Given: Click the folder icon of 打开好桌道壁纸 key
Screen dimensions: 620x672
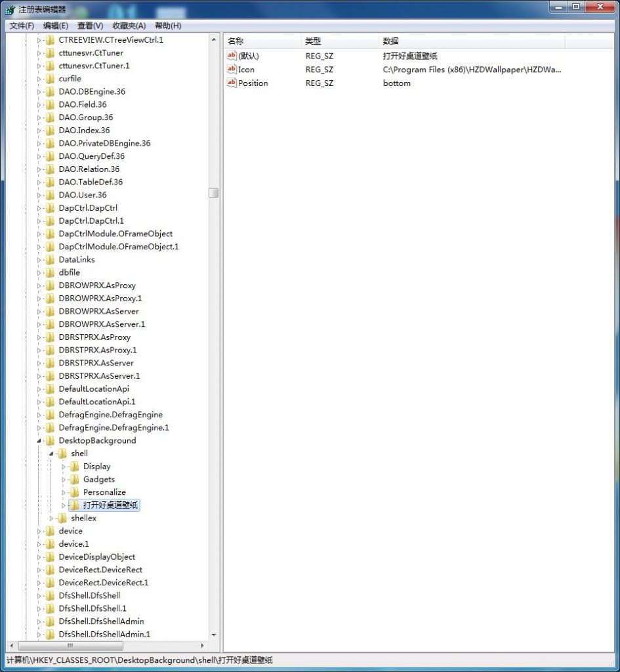Looking at the screenshot, I should [x=75, y=505].
